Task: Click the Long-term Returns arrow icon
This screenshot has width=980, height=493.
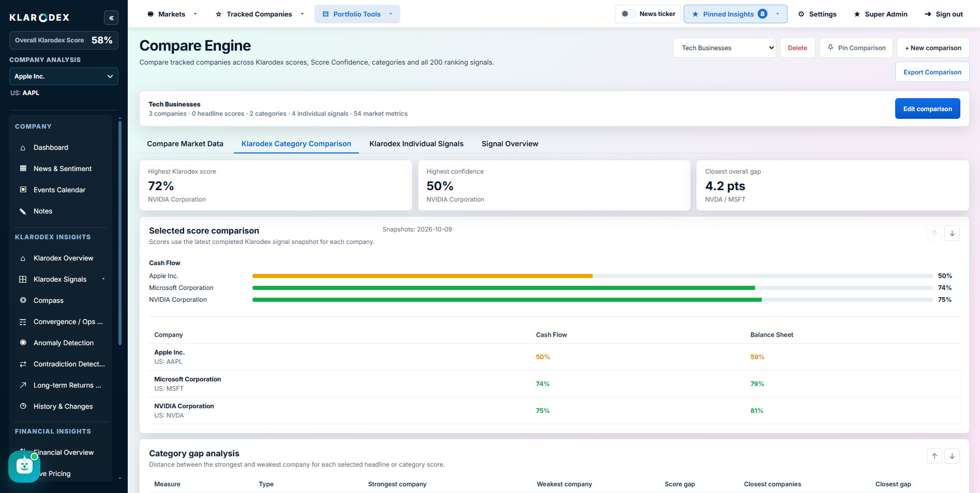Action: [x=23, y=385]
